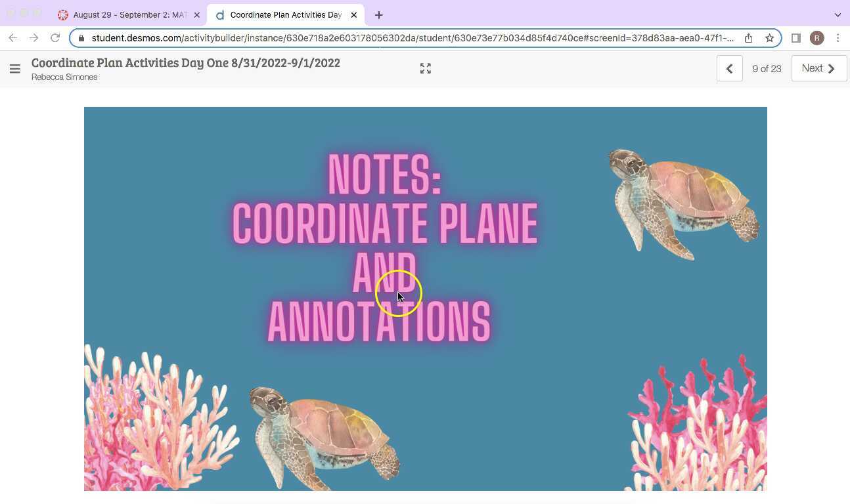Bookmark the page with the star icon

coord(769,37)
